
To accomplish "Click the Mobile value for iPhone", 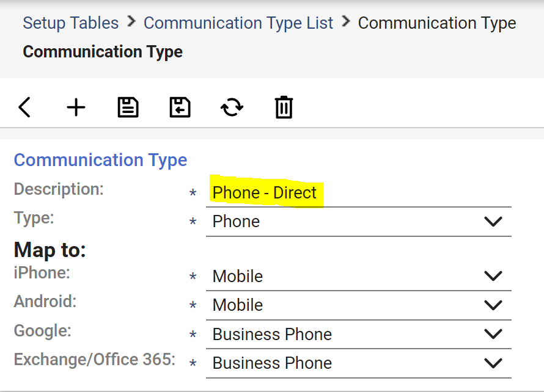I will click(x=238, y=276).
